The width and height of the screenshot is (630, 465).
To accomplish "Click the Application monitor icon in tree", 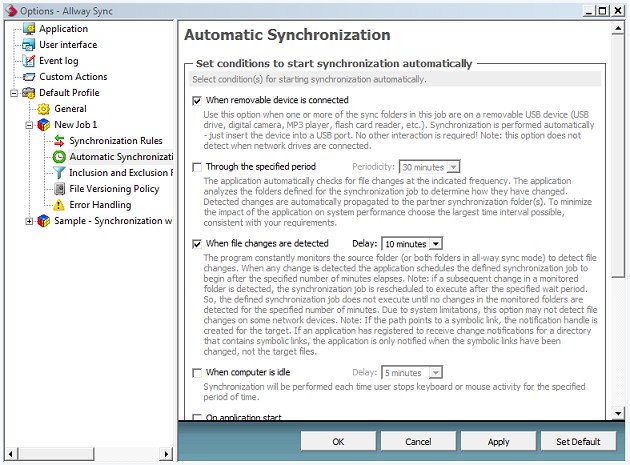I will 29,29.
